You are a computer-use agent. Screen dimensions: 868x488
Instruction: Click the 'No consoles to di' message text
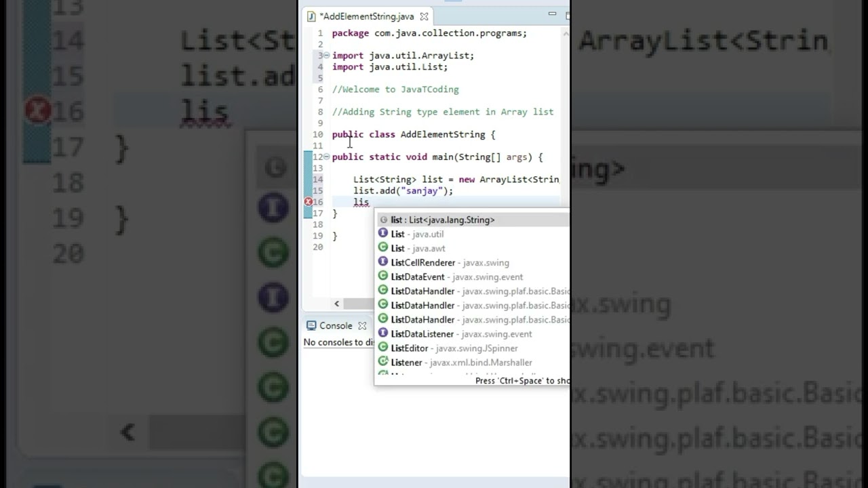(339, 342)
